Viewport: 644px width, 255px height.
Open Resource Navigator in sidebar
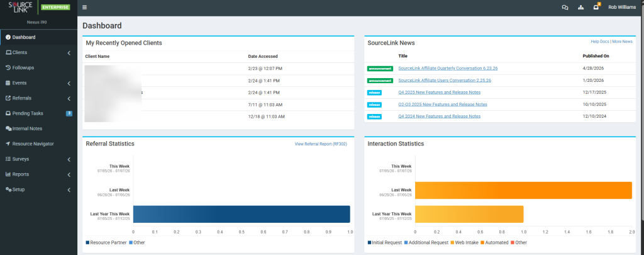tap(38, 144)
